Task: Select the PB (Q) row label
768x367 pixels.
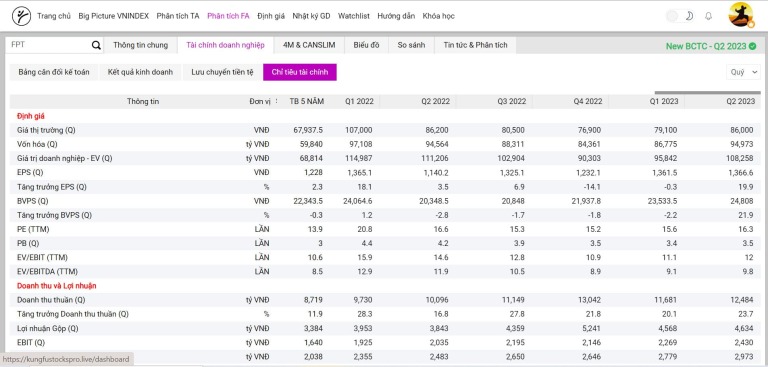Action: (29, 244)
